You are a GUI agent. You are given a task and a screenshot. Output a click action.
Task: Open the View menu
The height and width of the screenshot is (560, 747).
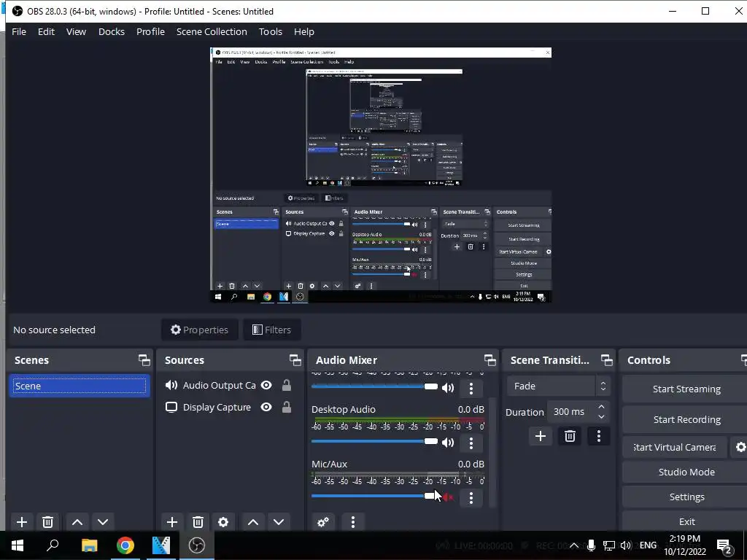(76, 31)
